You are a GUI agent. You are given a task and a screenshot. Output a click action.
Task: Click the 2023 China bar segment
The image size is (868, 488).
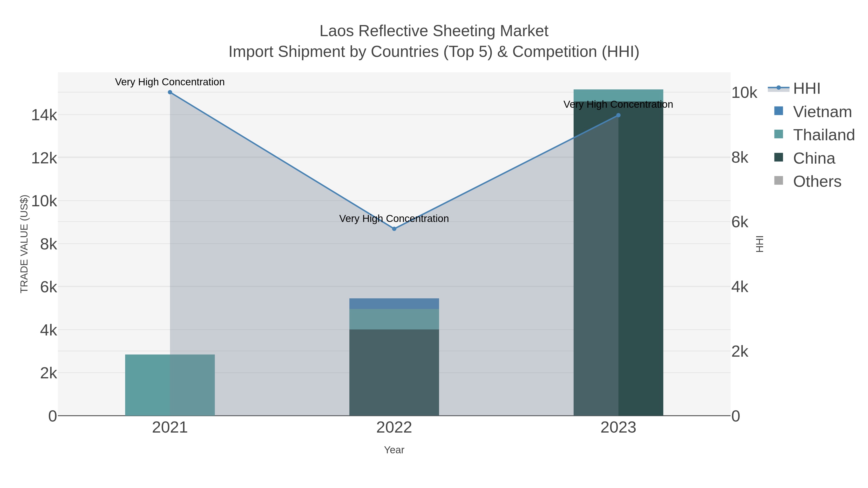click(618, 259)
